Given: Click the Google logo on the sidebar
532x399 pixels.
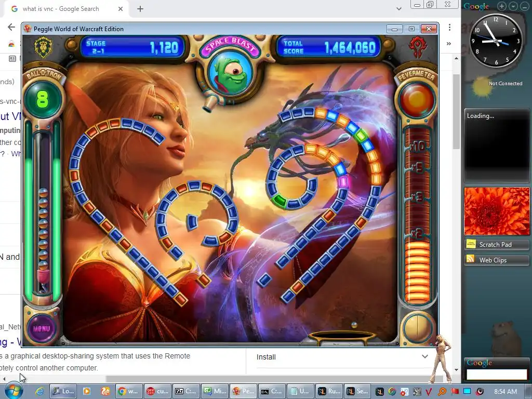Looking at the screenshot, I should pyautogui.click(x=476, y=6).
